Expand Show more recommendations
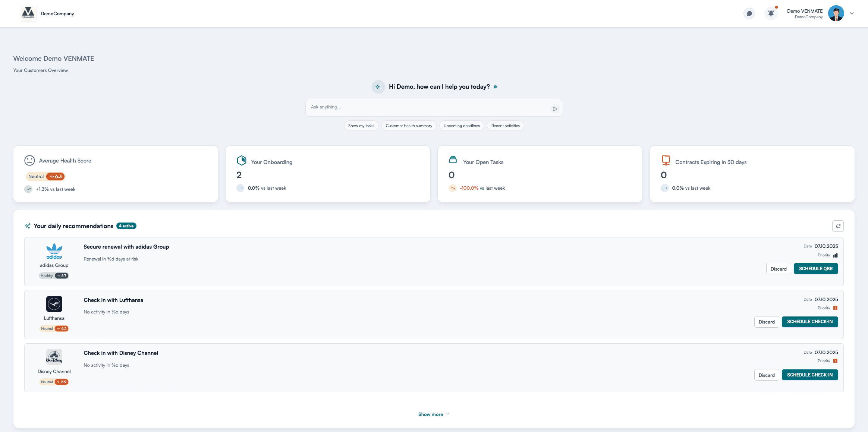Viewport: 868px width, 432px height. 434,414
